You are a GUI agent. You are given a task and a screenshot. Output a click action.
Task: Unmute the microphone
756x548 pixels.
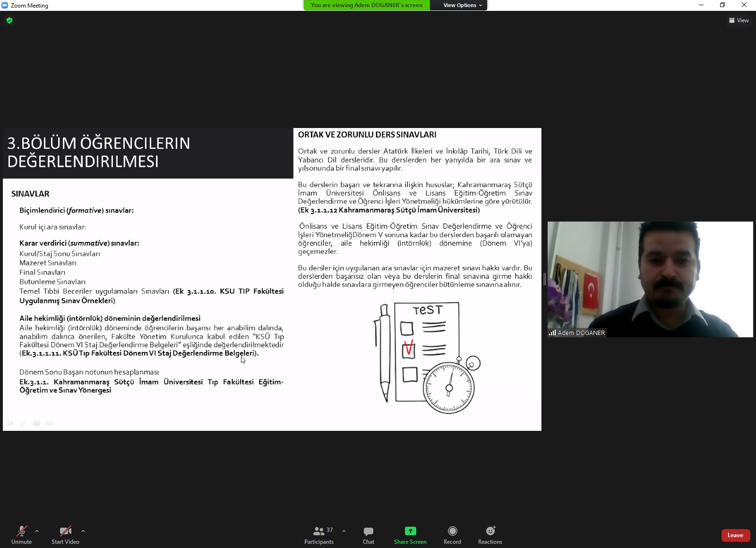(x=22, y=535)
